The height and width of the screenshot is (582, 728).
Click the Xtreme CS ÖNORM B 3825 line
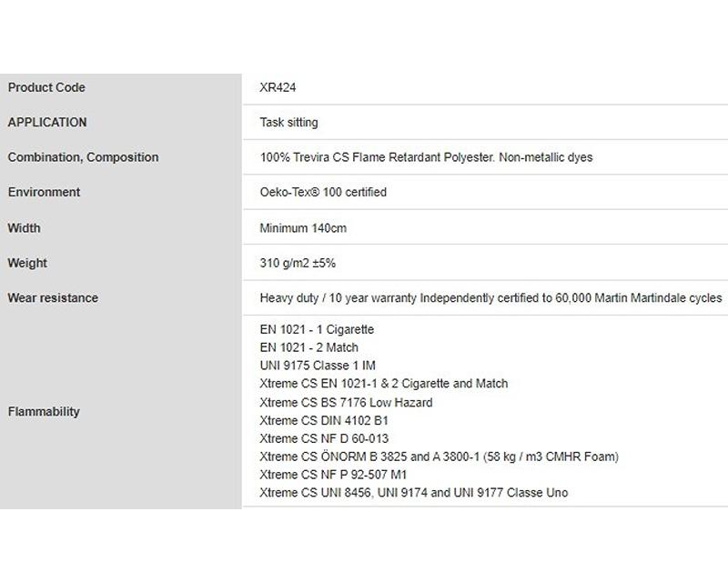[x=440, y=457]
